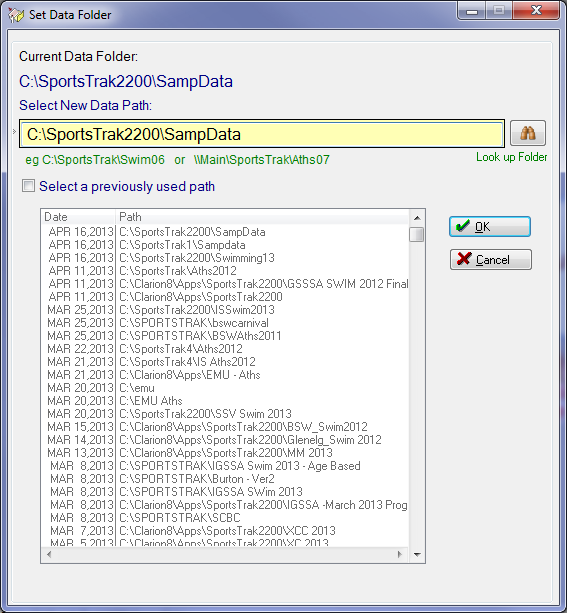Click the MAR 22,2013 date cell
Viewport: 567px width, 613px height.
80,348
